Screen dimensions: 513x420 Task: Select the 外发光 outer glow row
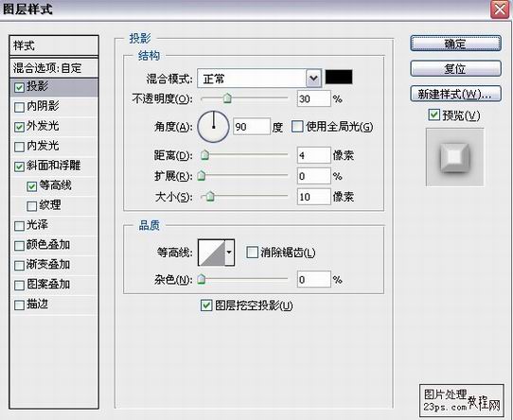[54, 127]
